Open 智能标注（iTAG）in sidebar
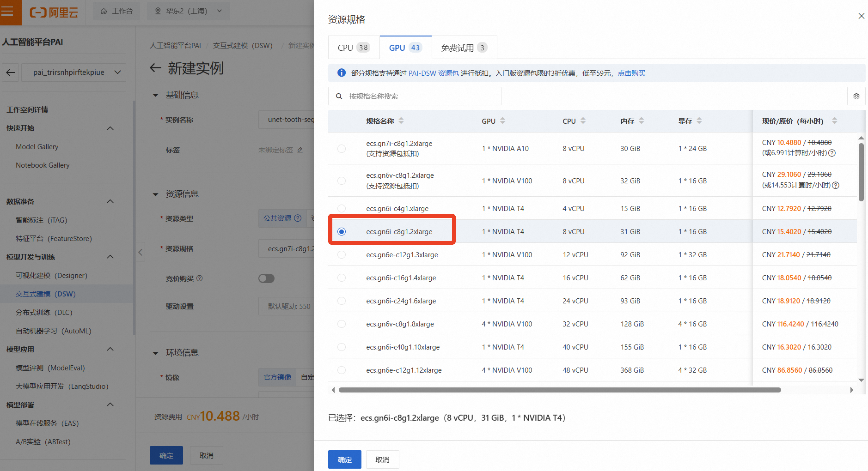868x471 pixels. (42, 220)
